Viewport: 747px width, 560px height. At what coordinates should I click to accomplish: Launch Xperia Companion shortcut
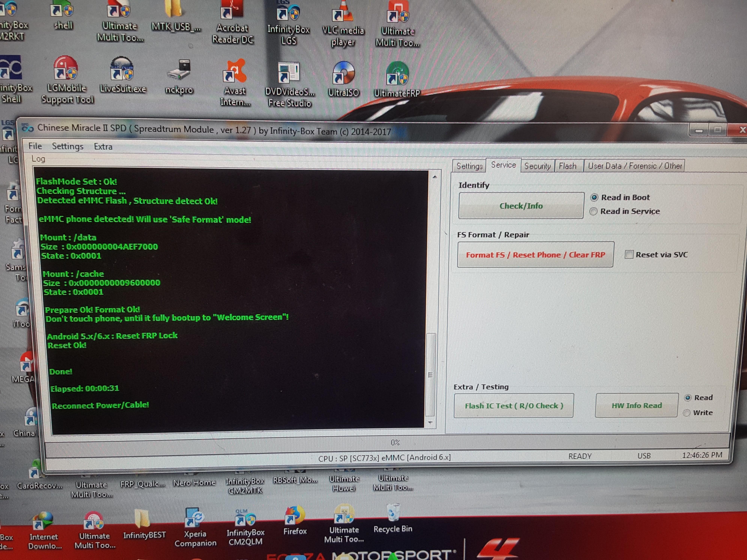(x=195, y=527)
